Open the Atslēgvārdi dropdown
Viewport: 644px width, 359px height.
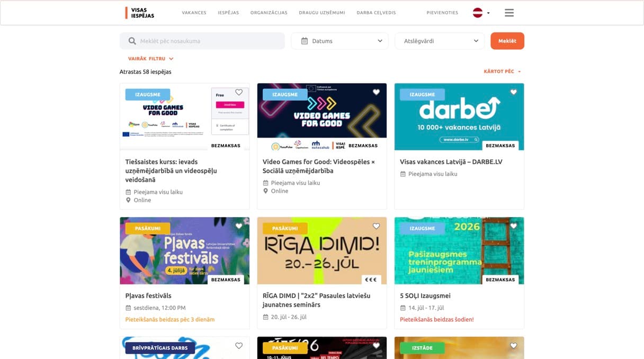click(440, 41)
